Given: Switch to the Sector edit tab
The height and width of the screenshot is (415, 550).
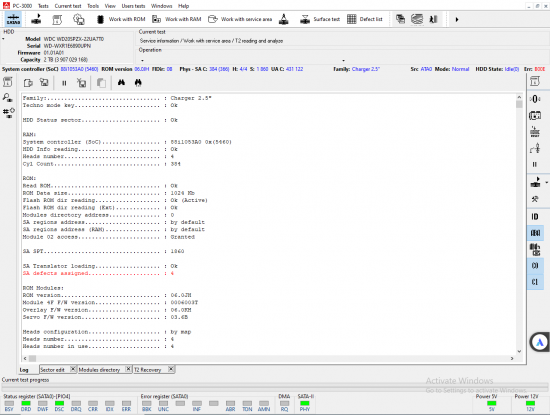Looking at the screenshot, I should pyautogui.click(x=52, y=370).
